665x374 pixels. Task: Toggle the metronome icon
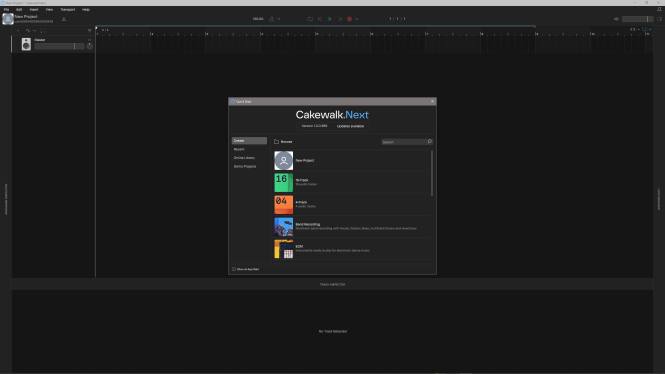(x=272, y=19)
